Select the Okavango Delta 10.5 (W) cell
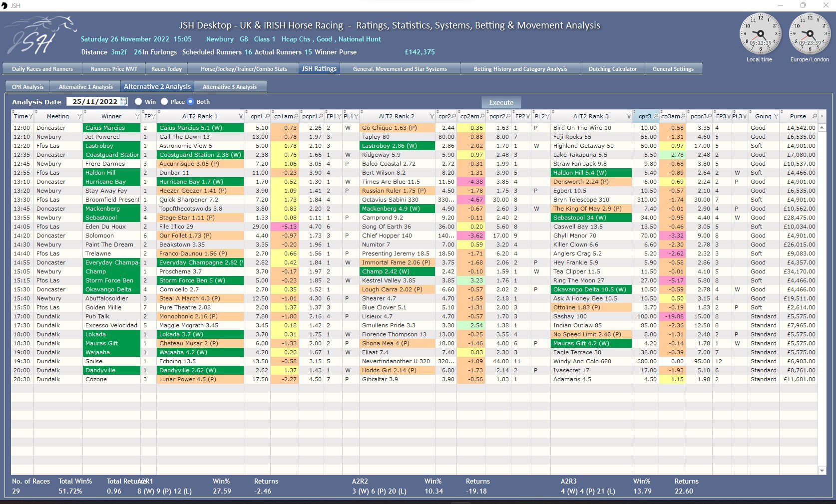836x504 pixels. point(591,289)
